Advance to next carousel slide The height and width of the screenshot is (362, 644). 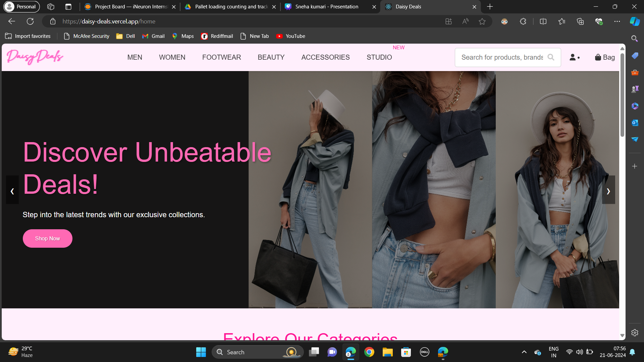[608, 191]
